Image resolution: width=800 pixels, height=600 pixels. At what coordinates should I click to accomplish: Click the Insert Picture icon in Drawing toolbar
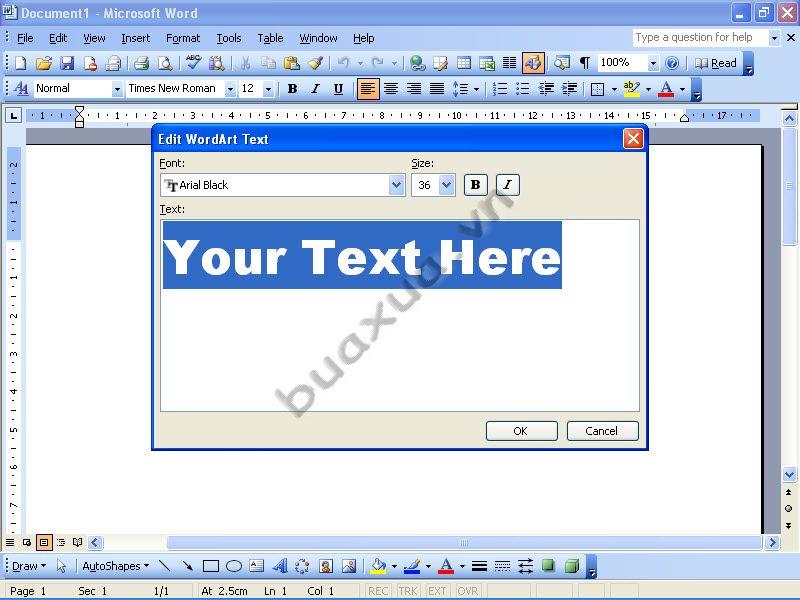click(x=349, y=566)
